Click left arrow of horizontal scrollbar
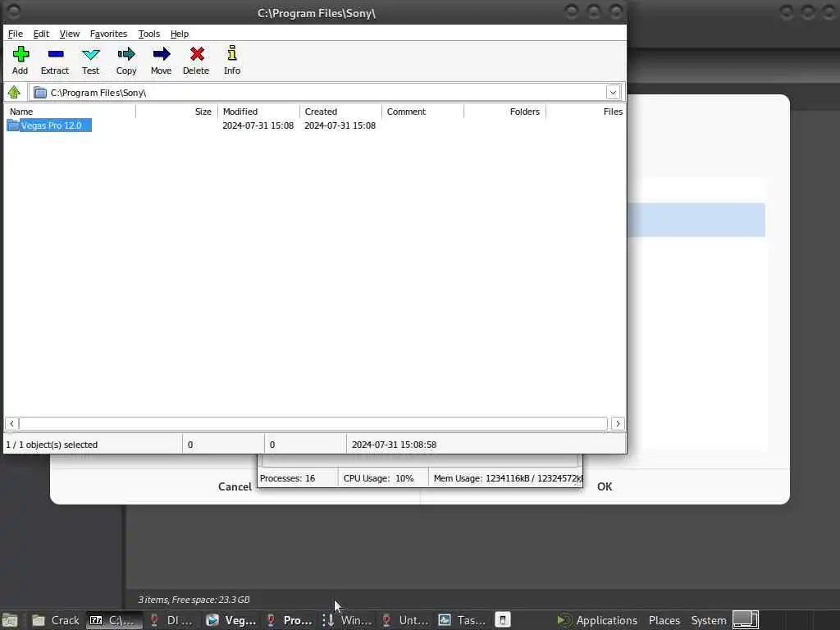 click(11, 424)
